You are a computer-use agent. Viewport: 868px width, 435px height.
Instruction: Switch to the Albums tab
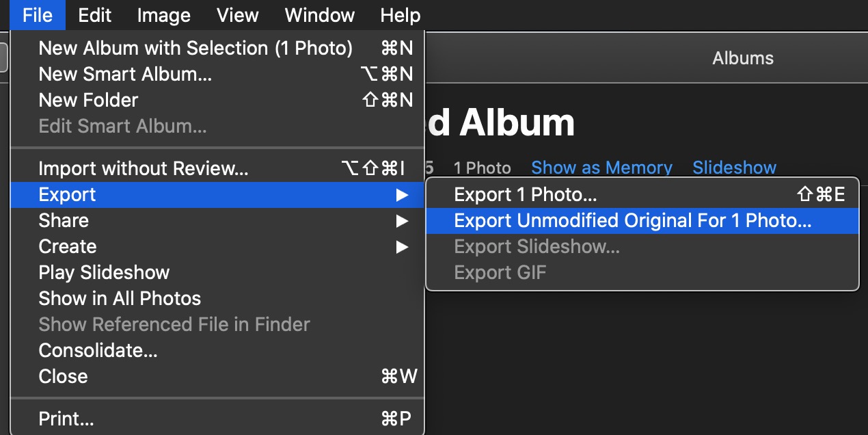(743, 58)
